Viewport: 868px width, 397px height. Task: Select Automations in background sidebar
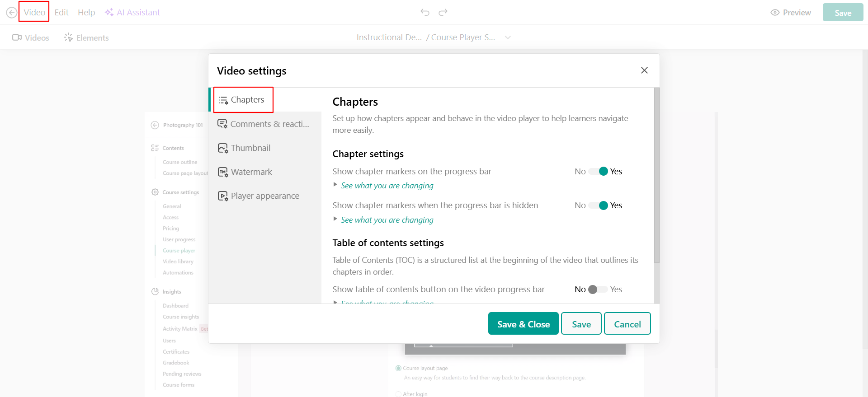pyautogui.click(x=178, y=273)
